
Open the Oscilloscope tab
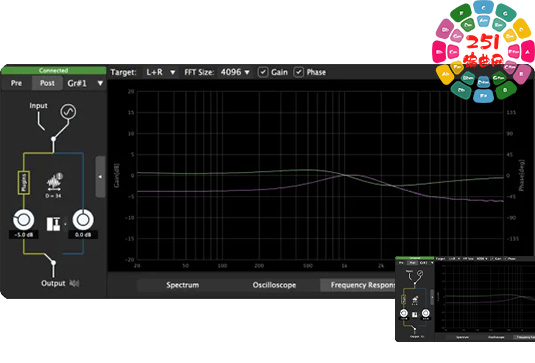[274, 285]
